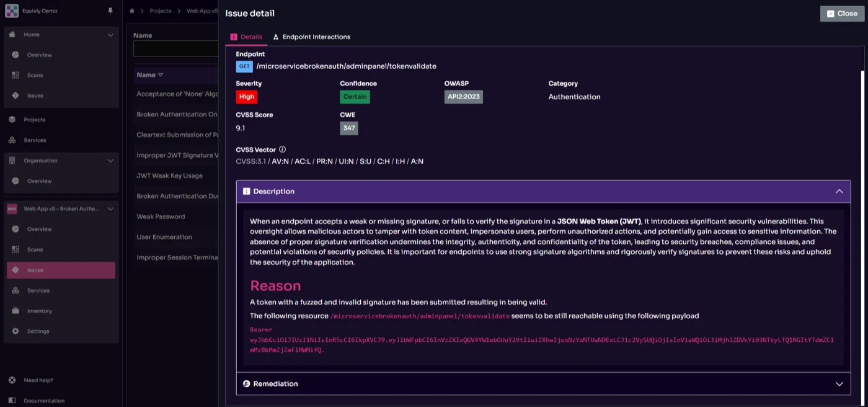
Task: Select the Scans icon in sidebar
Action: [14, 75]
